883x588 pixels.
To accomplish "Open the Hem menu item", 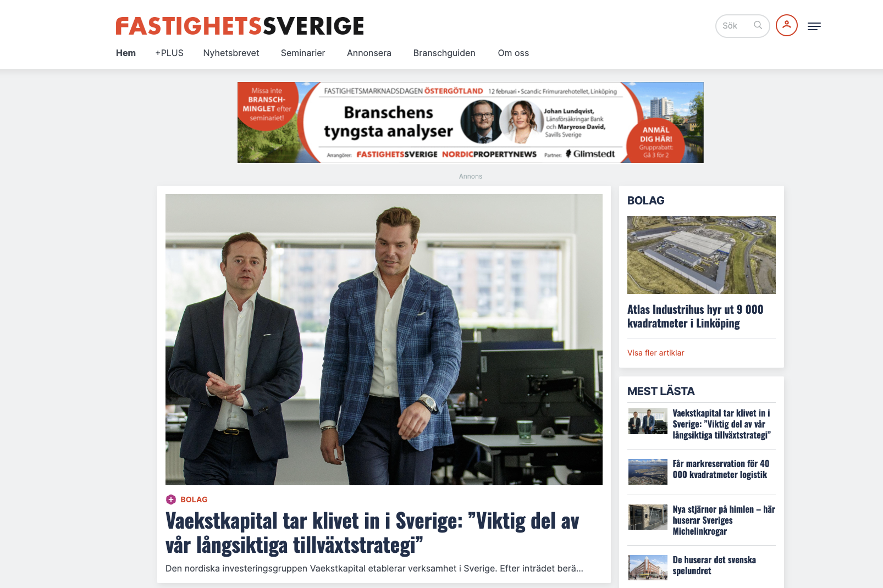I will click(x=126, y=53).
